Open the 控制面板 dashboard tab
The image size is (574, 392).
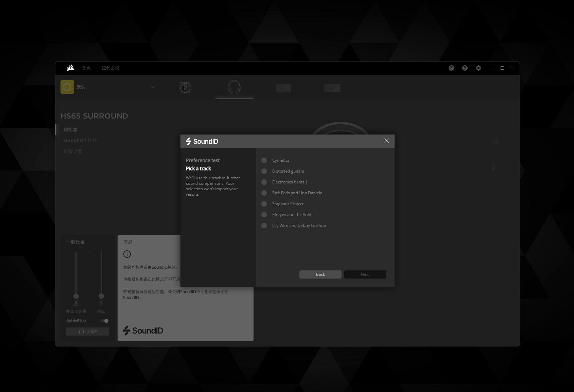(110, 68)
